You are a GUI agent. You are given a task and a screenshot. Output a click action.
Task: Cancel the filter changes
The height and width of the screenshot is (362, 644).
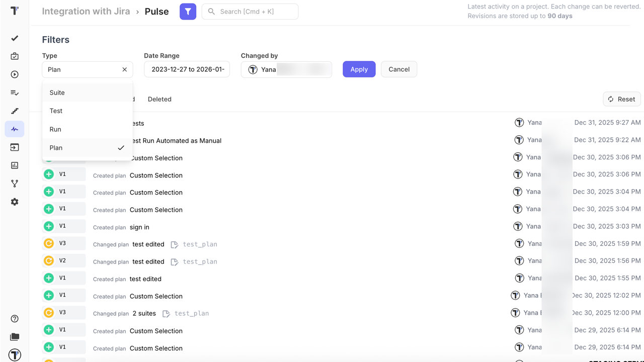(x=398, y=69)
